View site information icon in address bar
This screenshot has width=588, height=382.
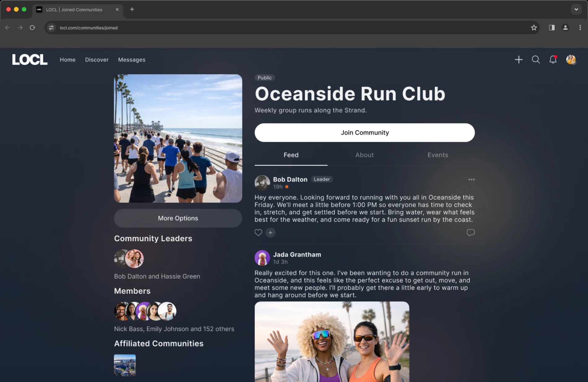click(51, 28)
